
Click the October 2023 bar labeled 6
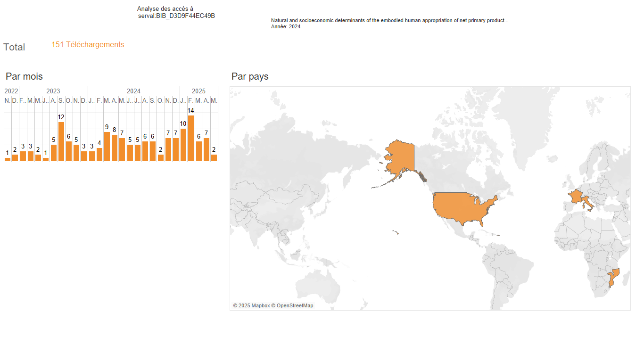pyautogui.click(x=68, y=151)
